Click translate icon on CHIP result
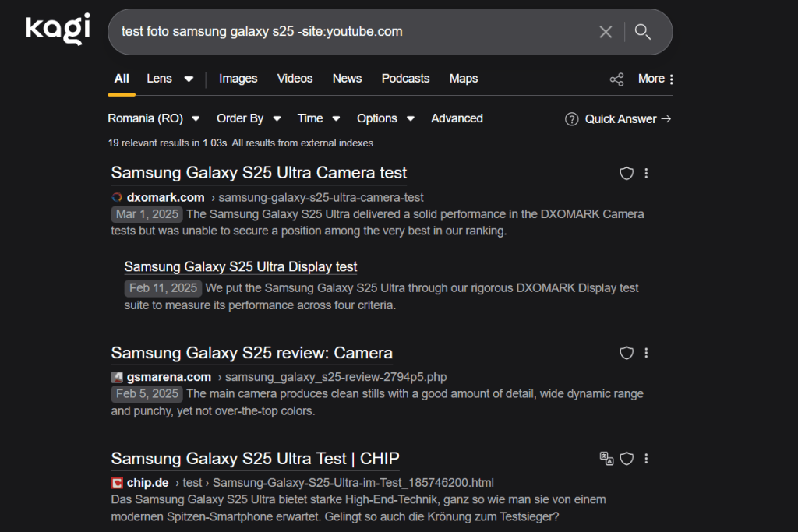The width and height of the screenshot is (798, 532). pos(606,459)
